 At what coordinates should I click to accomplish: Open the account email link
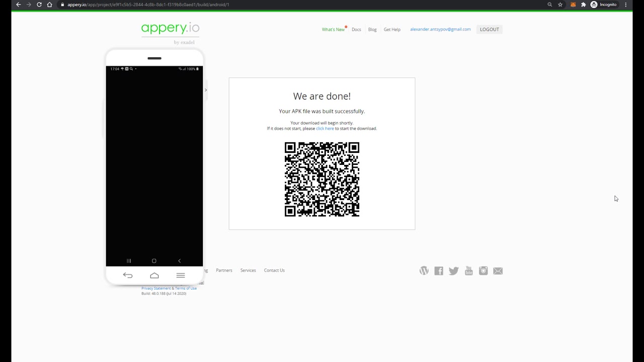click(440, 29)
